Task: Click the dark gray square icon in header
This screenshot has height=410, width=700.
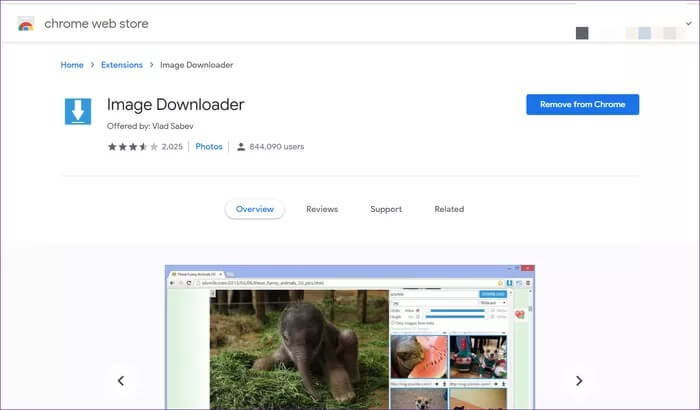Action: click(x=582, y=33)
